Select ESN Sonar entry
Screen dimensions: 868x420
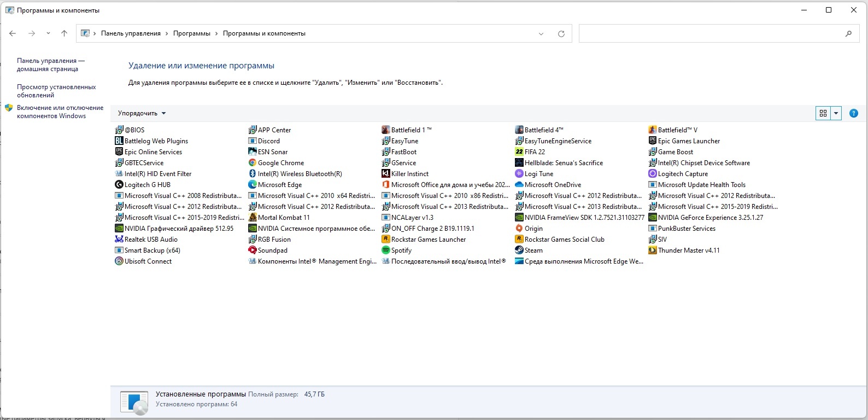tap(268, 152)
